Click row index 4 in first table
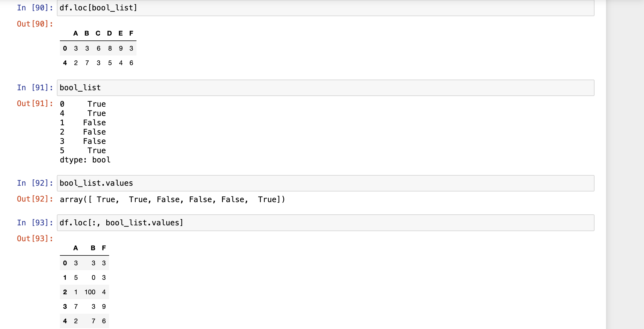 point(65,63)
